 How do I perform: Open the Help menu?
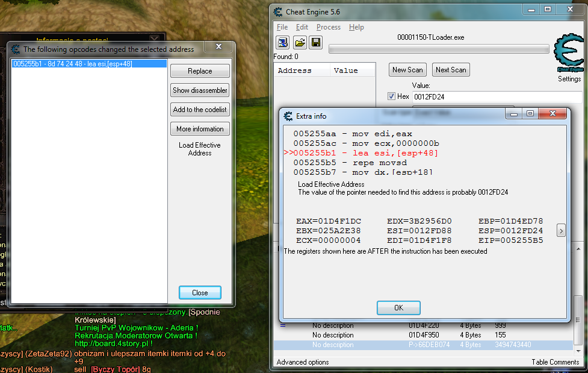click(x=356, y=27)
